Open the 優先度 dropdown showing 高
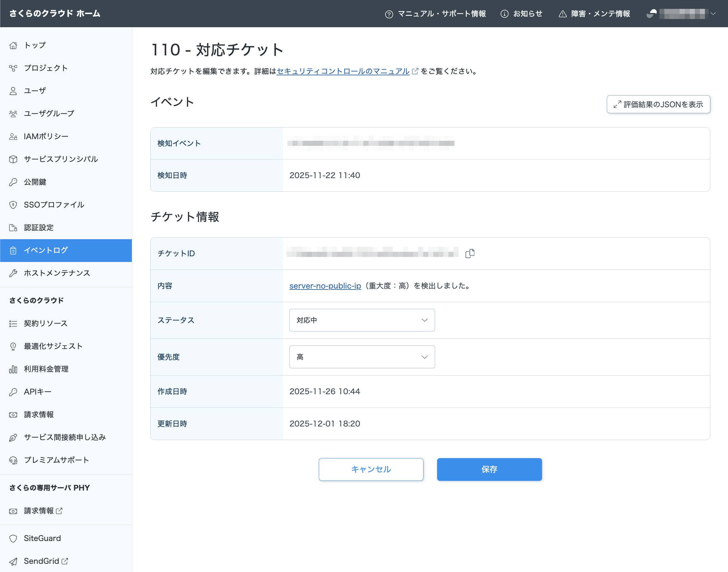 [x=362, y=357]
